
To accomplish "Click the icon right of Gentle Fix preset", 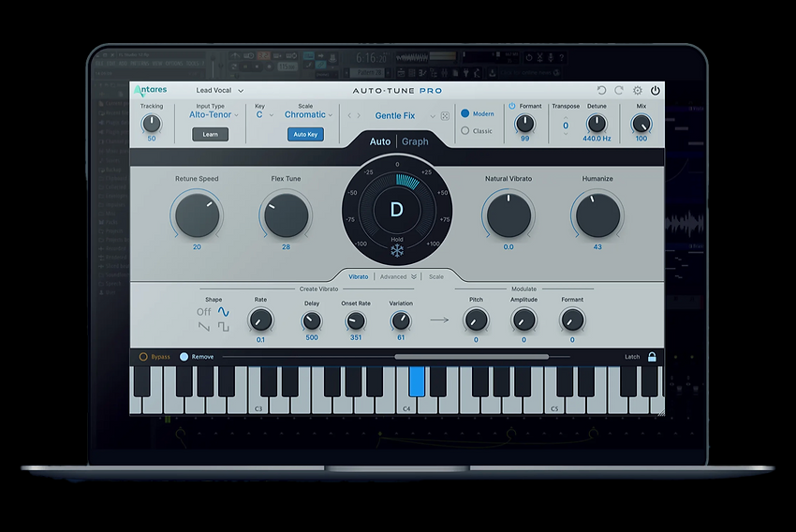I will (445, 116).
